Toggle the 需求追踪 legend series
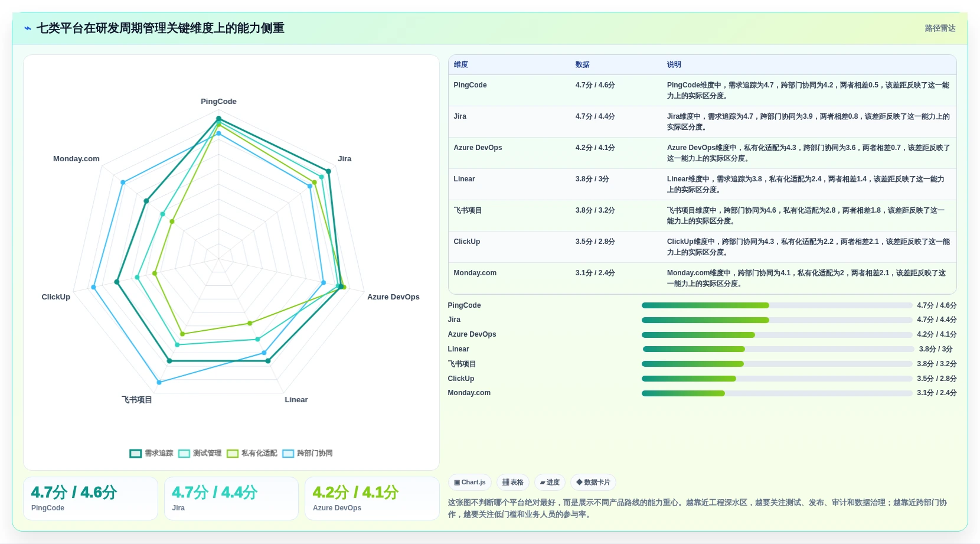The width and height of the screenshot is (980, 544). coord(152,453)
